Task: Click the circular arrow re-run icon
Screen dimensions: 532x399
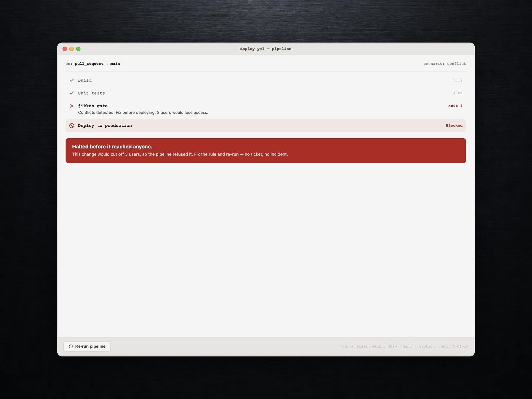Action: pyautogui.click(x=71, y=346)
